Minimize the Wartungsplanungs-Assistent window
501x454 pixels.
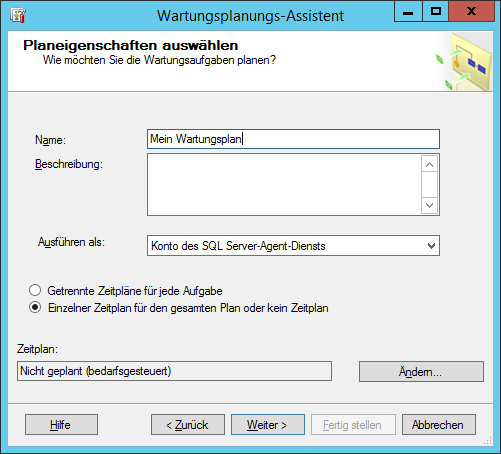[408, 12]
